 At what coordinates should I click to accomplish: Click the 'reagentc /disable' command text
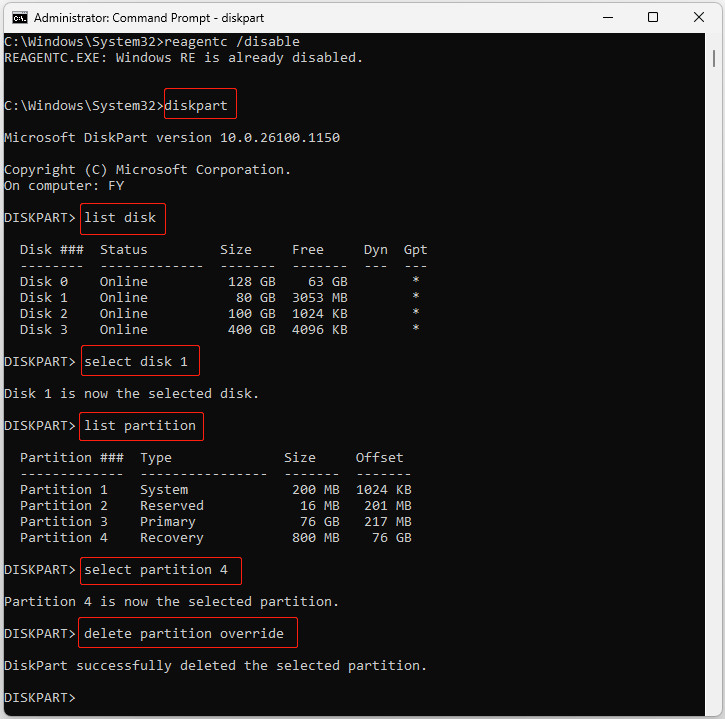(x=232, y=42)
